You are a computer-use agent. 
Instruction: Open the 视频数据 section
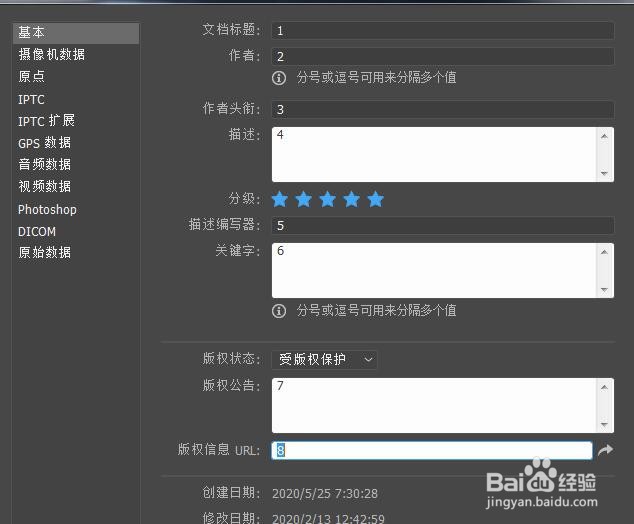[x=44, y=186]
